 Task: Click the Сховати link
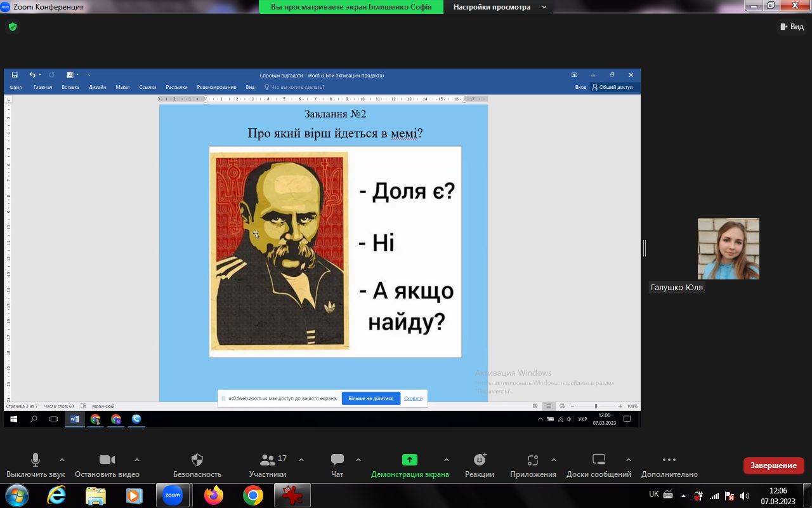coord(413,398)
